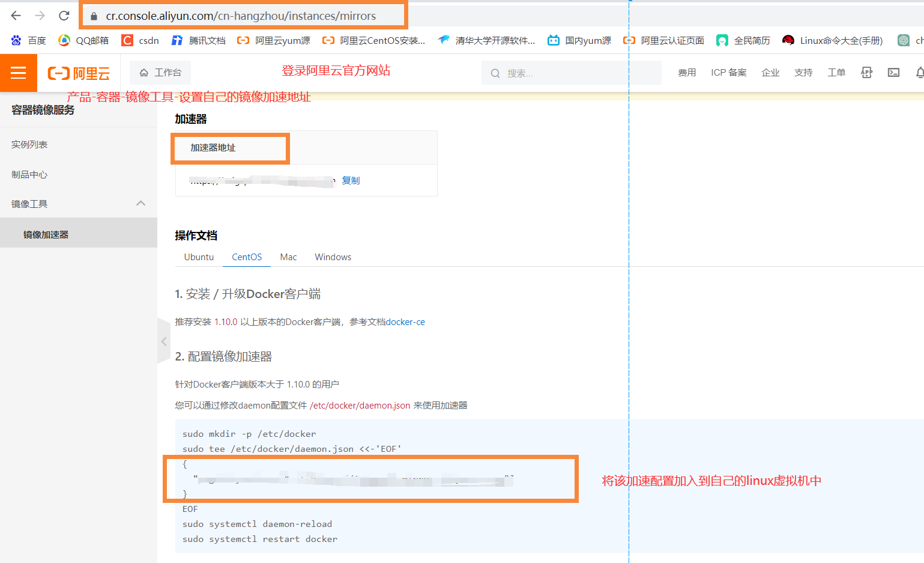Click the 容器镜像服务 sidebar title
The height and width of the screenshot is (563, 924).
(x=43, y=110)
